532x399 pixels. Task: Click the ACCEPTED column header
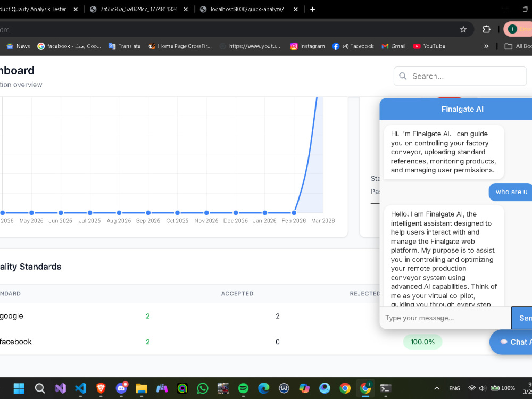237,294
